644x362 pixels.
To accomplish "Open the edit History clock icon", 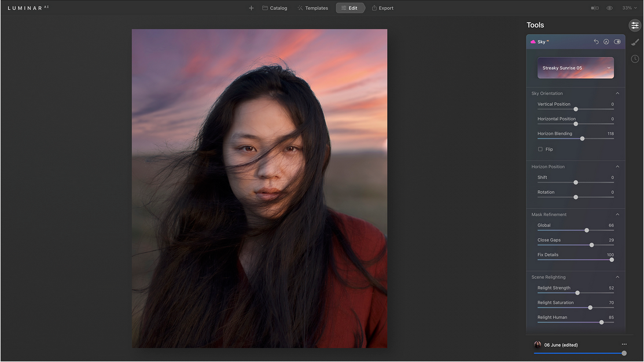I will coord(635,59).
